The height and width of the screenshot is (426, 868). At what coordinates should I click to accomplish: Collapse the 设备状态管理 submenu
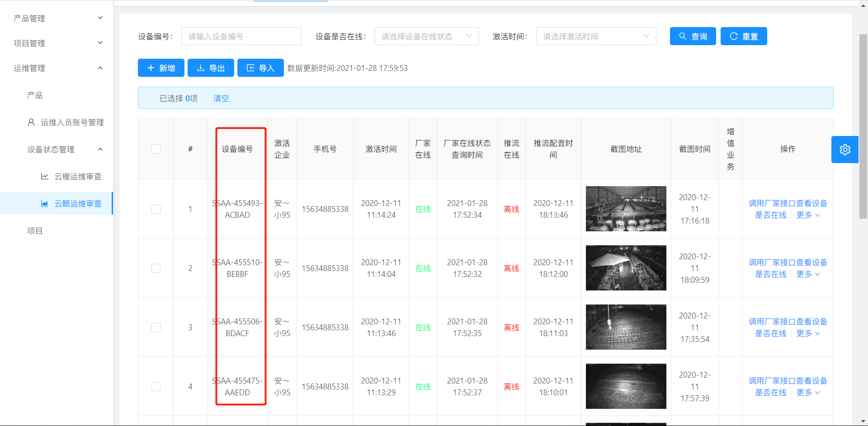click(57, 149)
